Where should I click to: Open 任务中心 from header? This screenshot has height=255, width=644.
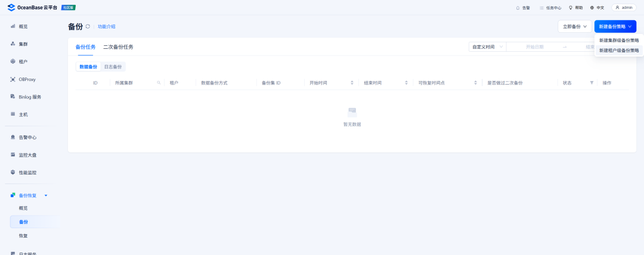[553, 8]
